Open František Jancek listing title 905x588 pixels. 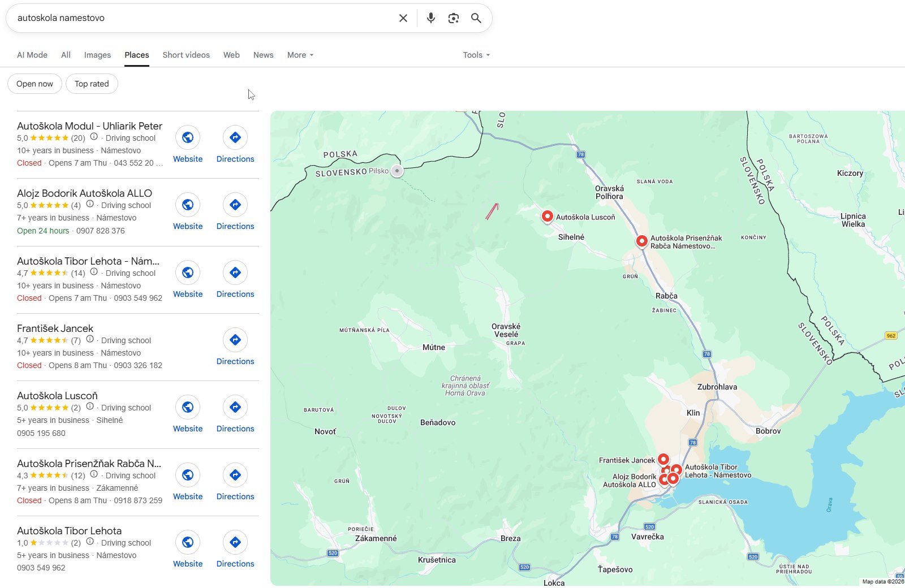55,328
